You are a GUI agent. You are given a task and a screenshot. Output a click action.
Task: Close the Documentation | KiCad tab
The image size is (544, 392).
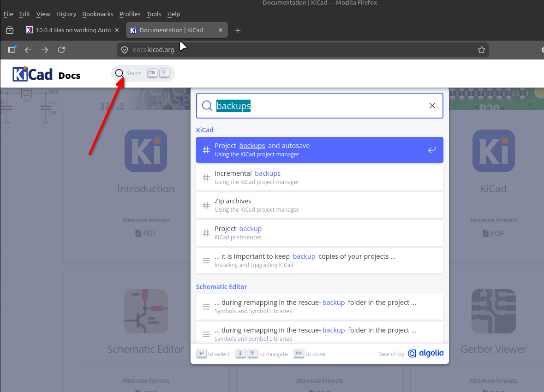[x=220, y=30]
